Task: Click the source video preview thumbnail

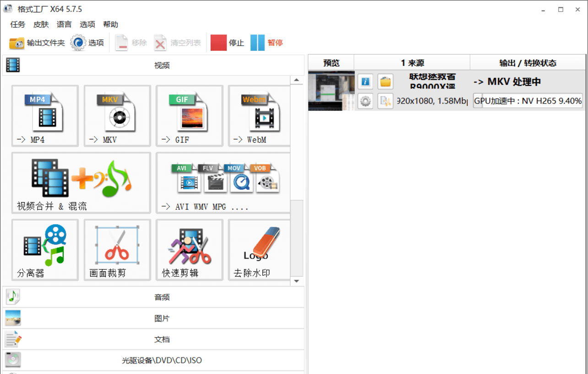Action: pyautogui.click(x=331, y=91)
